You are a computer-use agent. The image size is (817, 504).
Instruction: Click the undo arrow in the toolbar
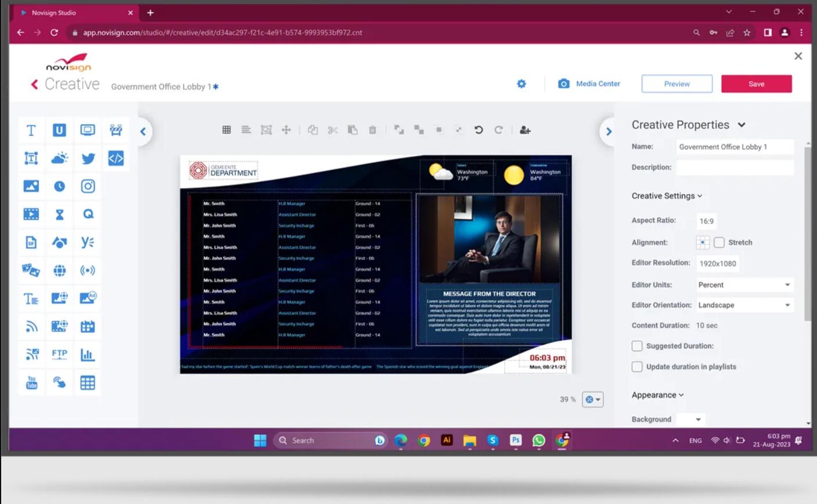pos(478,130)
